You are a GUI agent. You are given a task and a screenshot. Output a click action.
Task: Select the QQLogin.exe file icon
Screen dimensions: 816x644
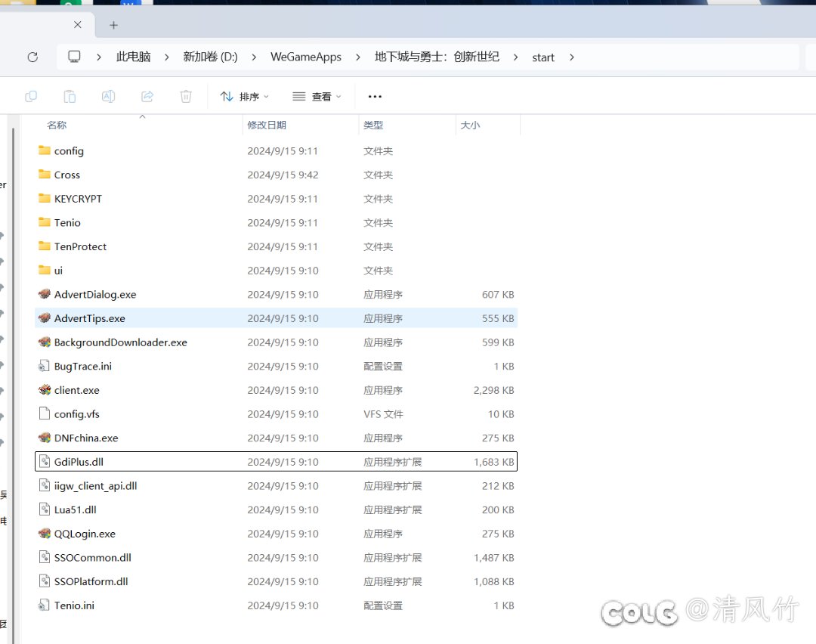point(45,534)
